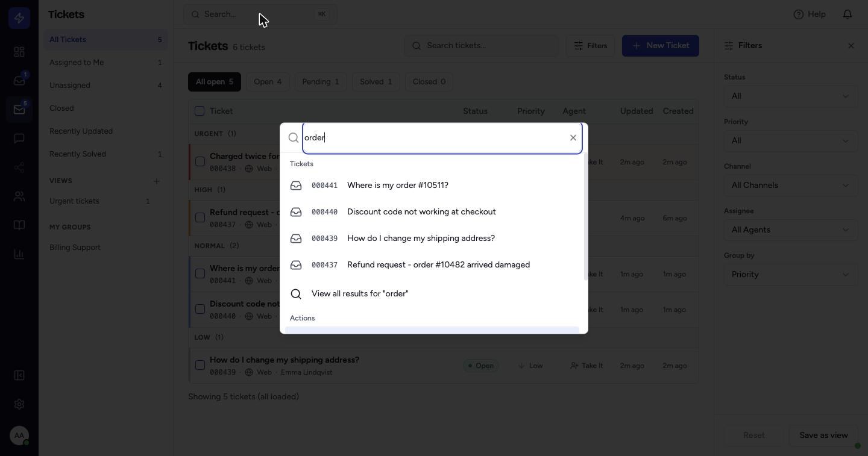The height and width of the screenshot is (456, 868).
Task: Open the knowledge base book icon
Action: (x=19, y=225)
